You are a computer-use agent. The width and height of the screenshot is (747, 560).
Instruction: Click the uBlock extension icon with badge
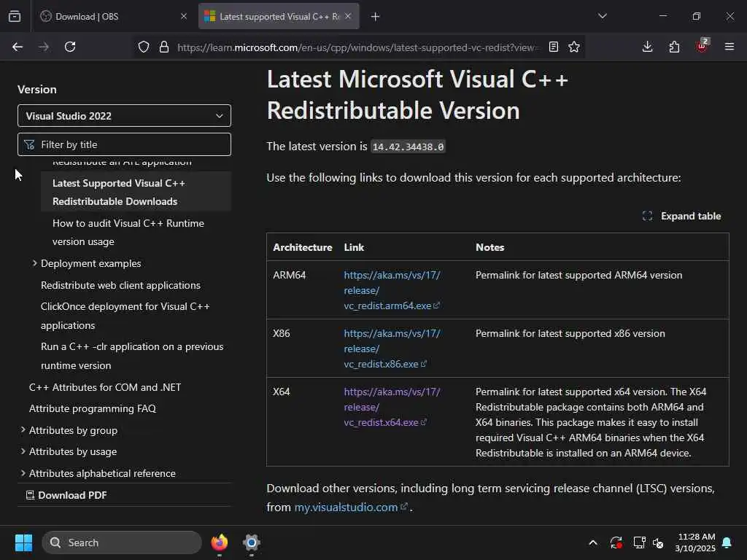702,46
